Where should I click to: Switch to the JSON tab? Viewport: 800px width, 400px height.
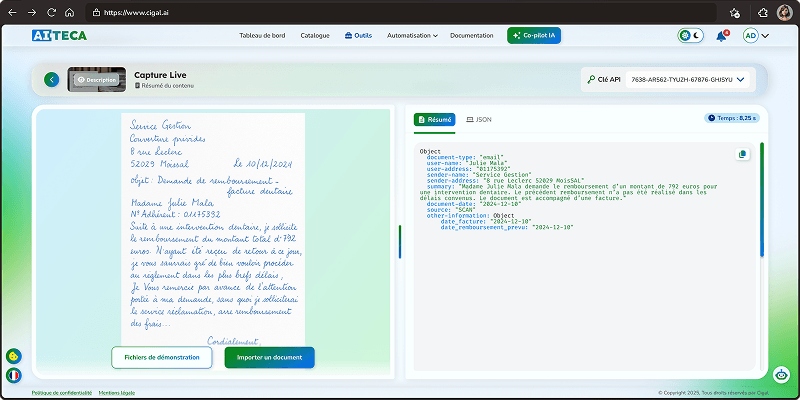point(479,119)
